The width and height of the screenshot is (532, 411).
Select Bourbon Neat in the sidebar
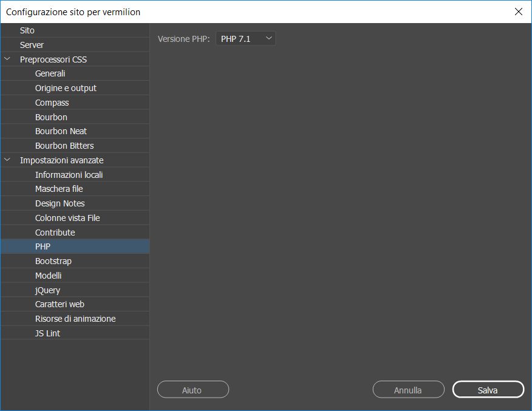click(x=63, y=131)
